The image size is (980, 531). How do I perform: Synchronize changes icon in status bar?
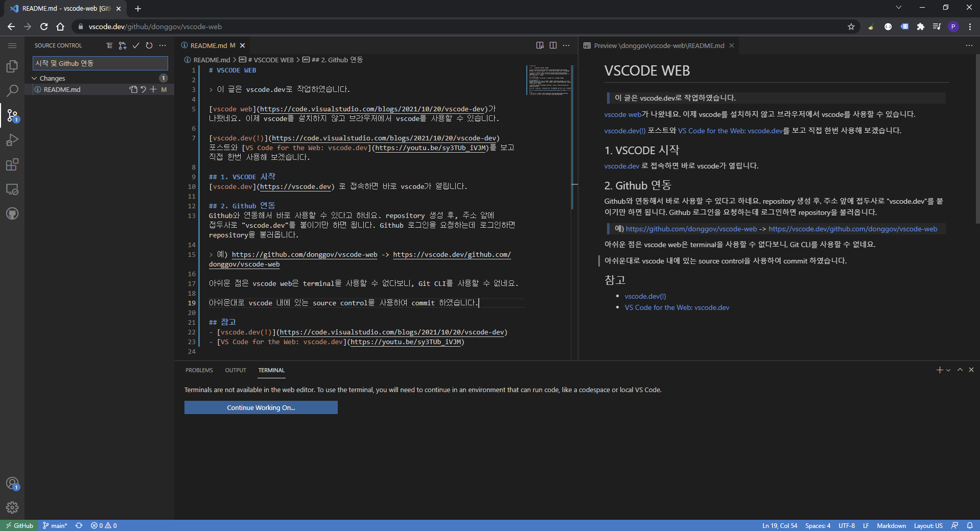coord(79,525)
